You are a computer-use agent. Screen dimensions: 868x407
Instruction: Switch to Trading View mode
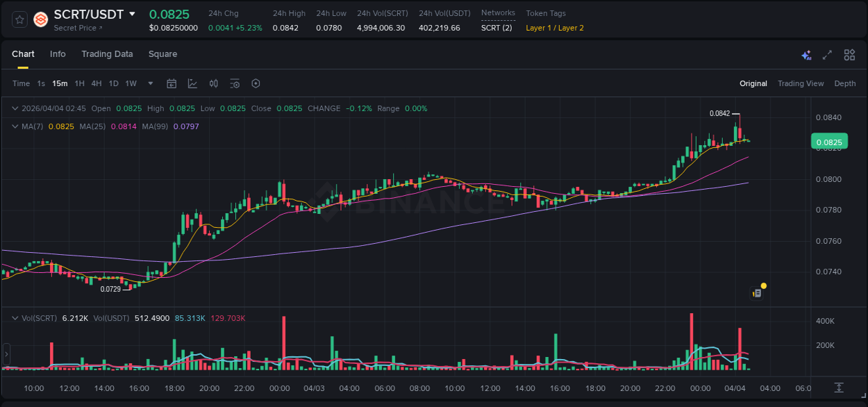(800, 83)
